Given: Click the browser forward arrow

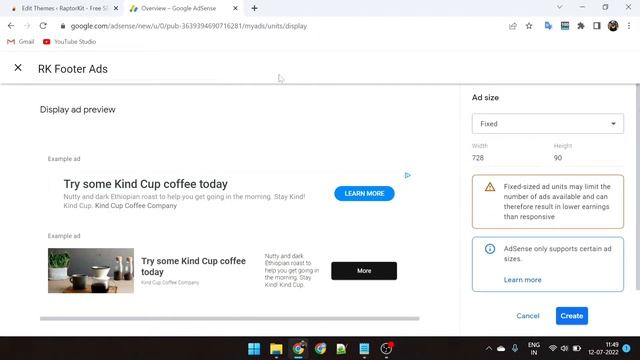Looking at the screenshot, I should click(27, 26).
